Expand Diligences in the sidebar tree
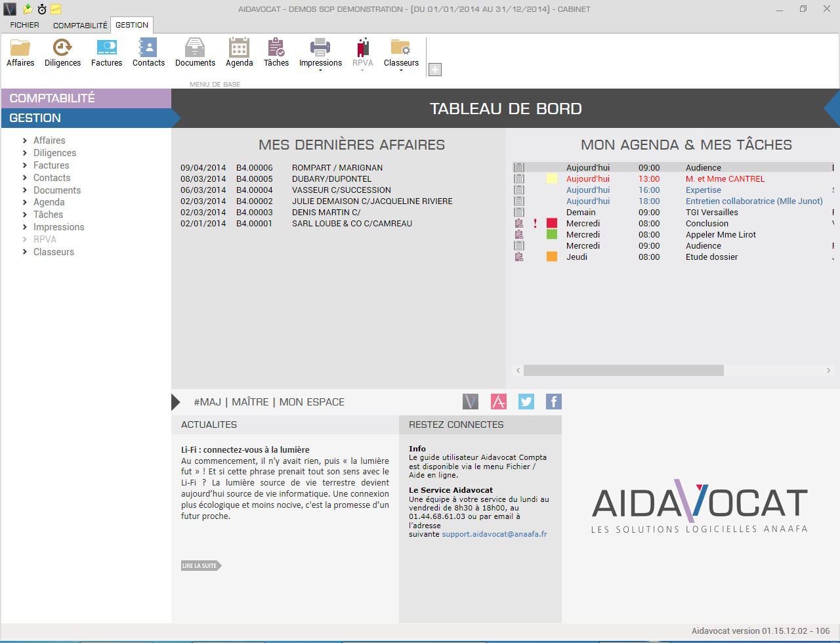The width and height of the screenshot is (840, 643). pyautogui.click(x=24, y=153)
